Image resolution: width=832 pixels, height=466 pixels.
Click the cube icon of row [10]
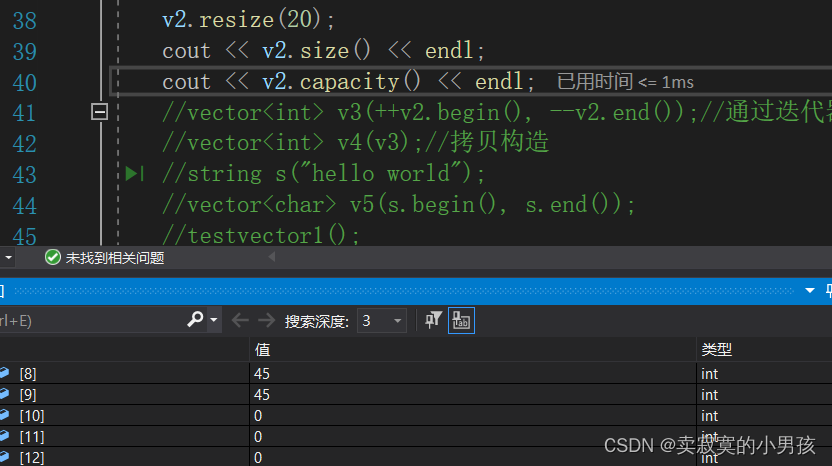[x=5, y=415]
